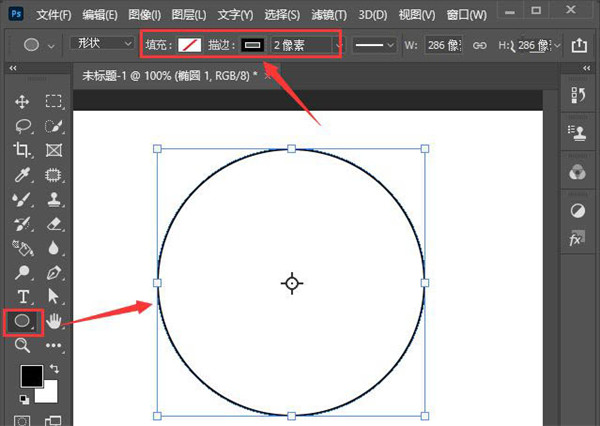Pick the Horizontal Type tool
The width and height of the screenshot is (600, 426).
pyautogui.click(x=23, y=296)
